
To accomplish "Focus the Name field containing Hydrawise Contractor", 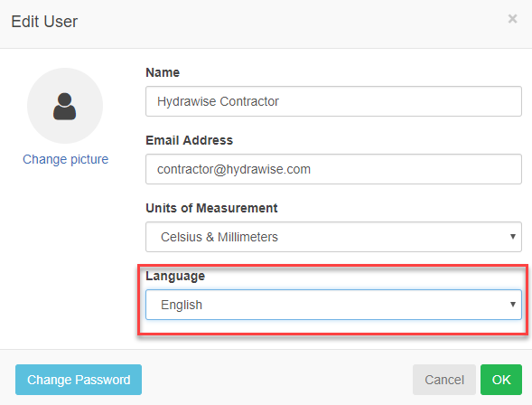I will [333, 101].
